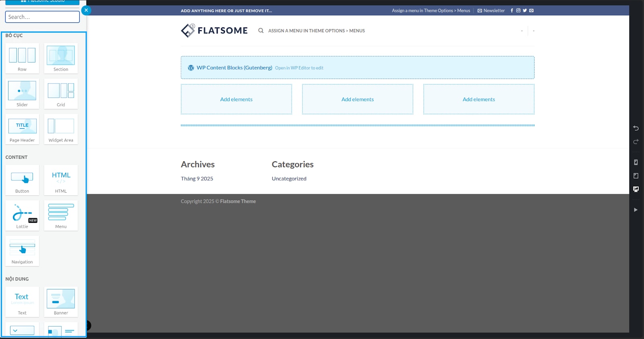Click the play preview triangle icon
644x339 pixels.
point(636,210)
